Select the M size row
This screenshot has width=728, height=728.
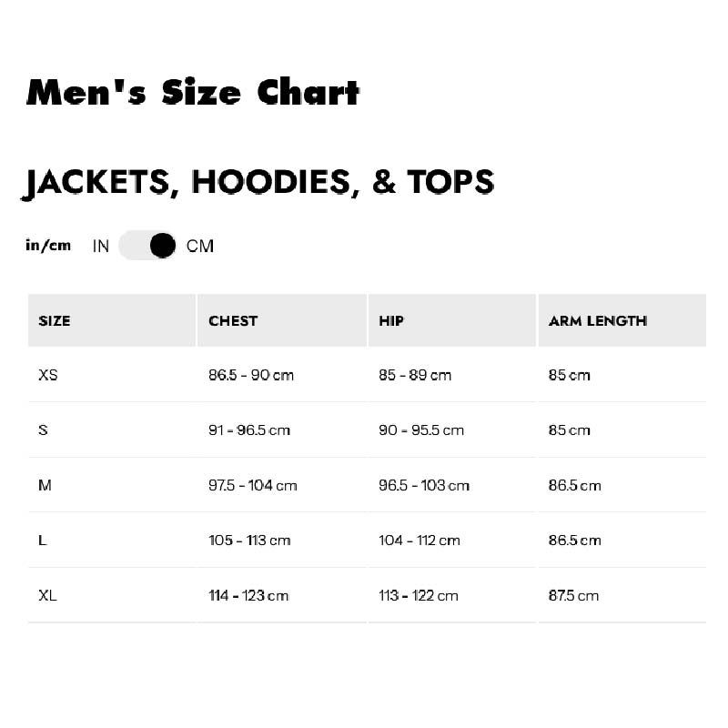coord(45,485)
